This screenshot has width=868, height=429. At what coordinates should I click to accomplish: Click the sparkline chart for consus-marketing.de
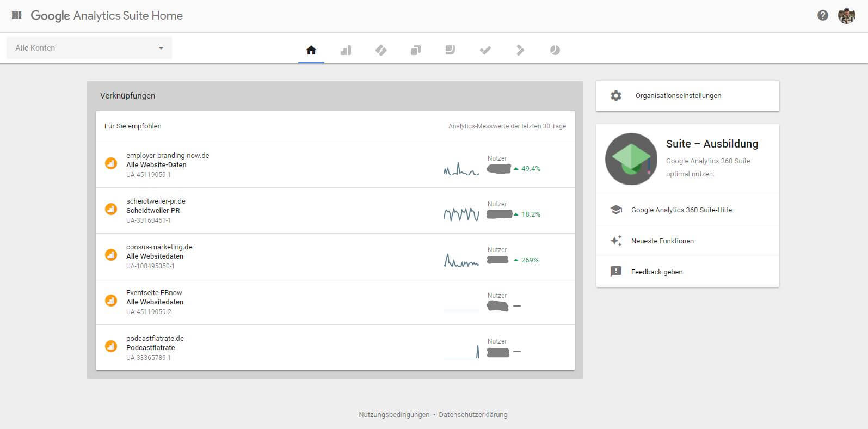click(461, 260)
